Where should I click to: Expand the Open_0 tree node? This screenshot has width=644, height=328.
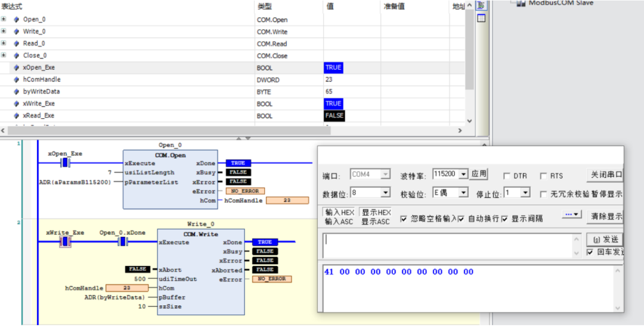(x=4, y=20)
